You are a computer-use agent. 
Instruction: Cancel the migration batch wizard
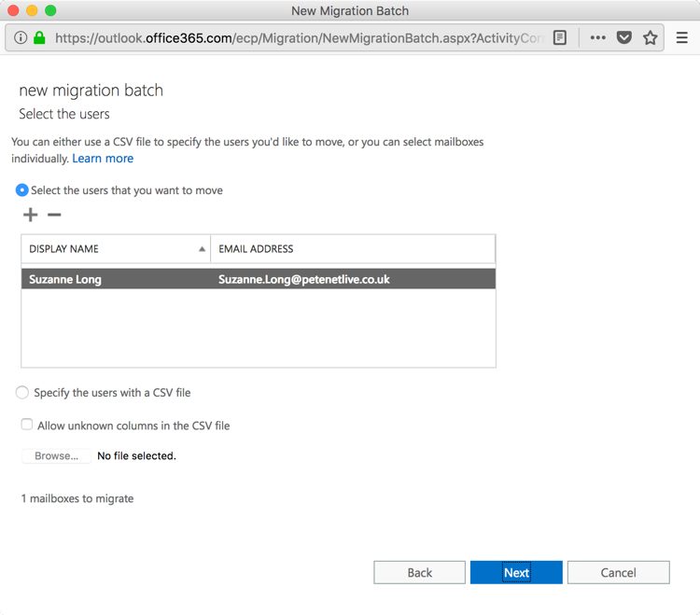click(618, 573)
